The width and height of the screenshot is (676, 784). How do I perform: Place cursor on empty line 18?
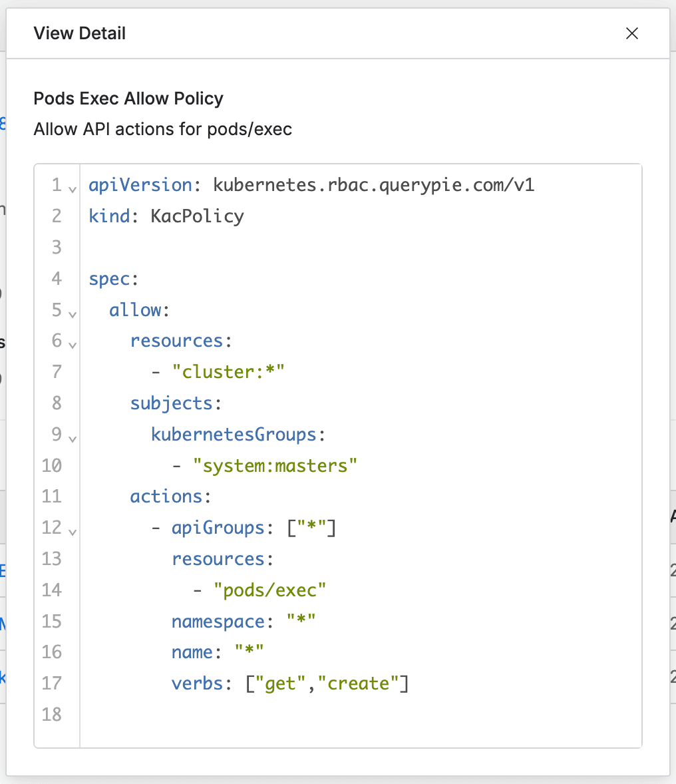point(266,715)
